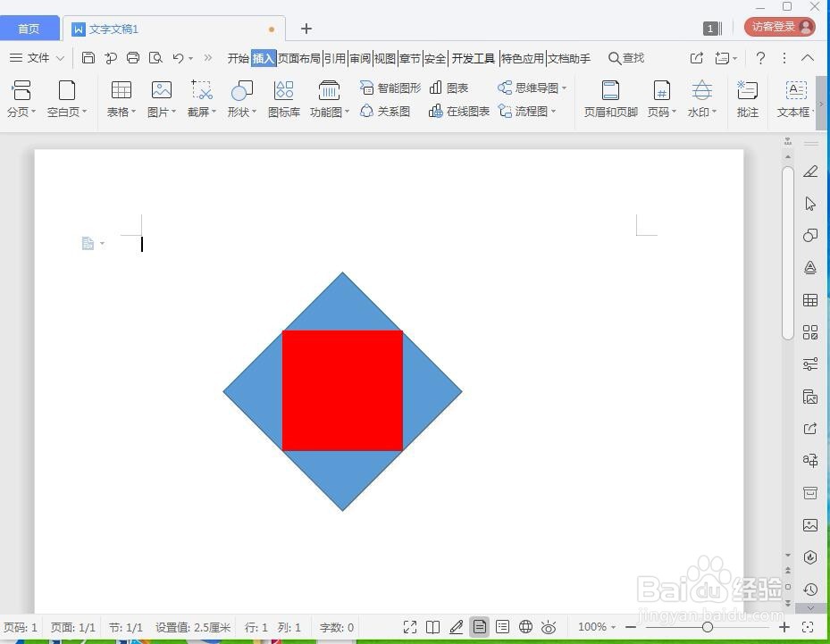The image size is (830, 644).
Task: Switch to the 开发工具 ribbon tab
Action: [474, 58]
